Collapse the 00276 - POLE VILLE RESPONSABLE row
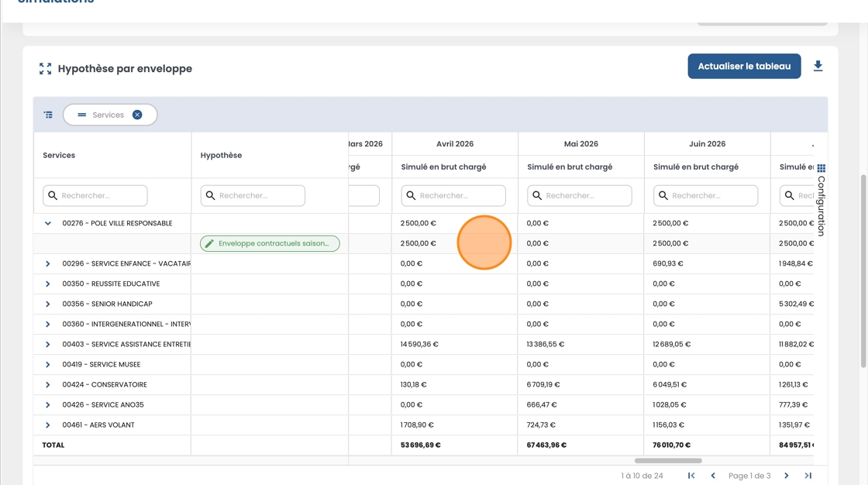 48,223
